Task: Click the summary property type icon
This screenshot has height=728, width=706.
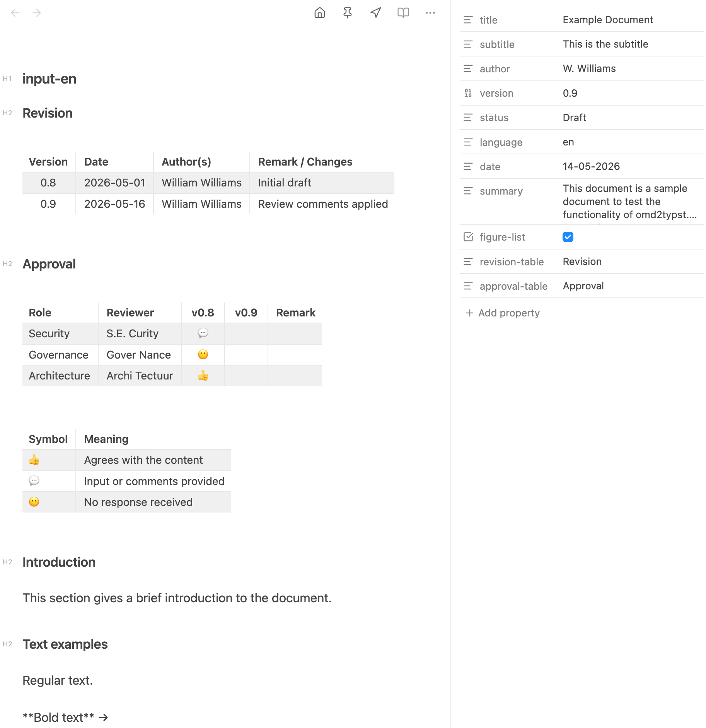Action: coord(468,191)
